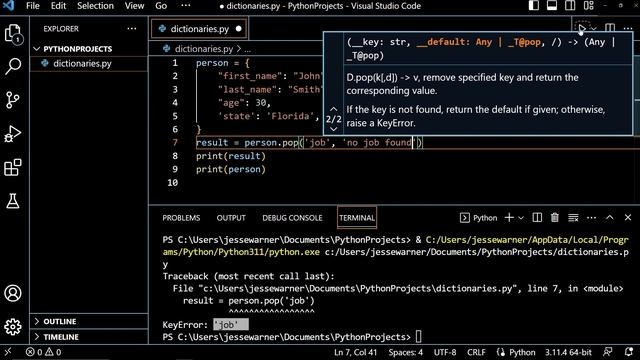Open the Manage gear menu
640x360 pixels.
(x=13, y=327)
